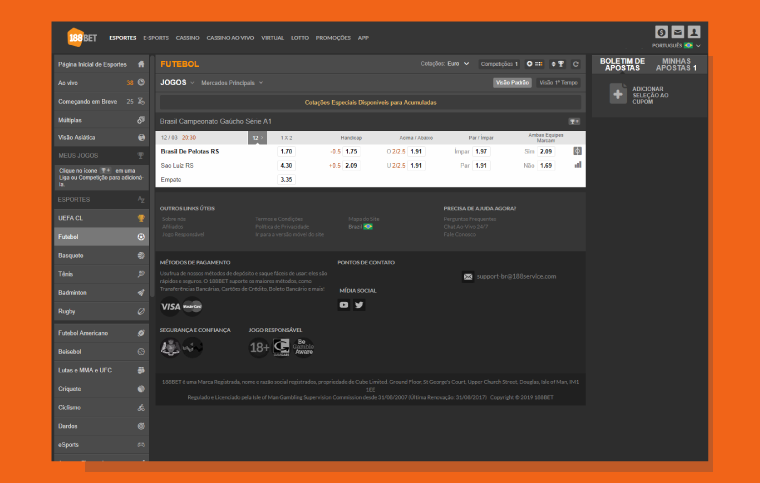Image resolution: width=760 pixels, height=483 pixels.
Task: Open the account balance dollar icon
Action: [661, 32]
